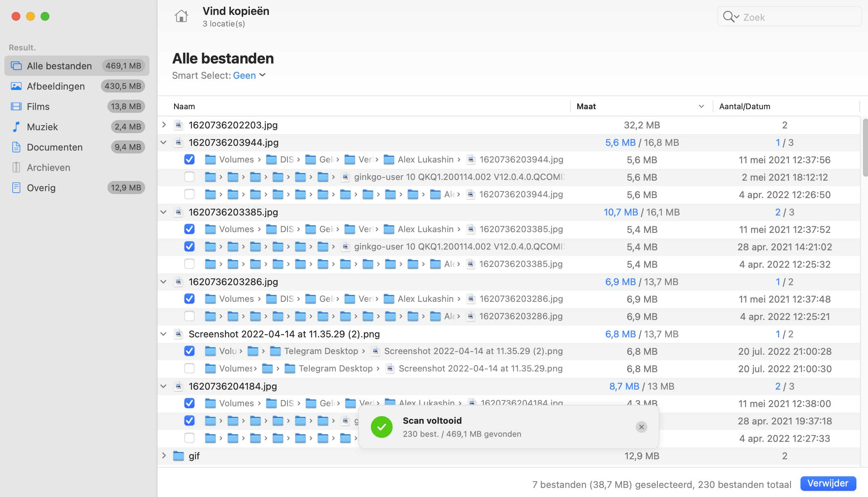Uncheck the copy dated 11 mei 2021 12:38:00
Image resolution: width=868 pixels, height=497 pixels.
[x=189, y=403]
